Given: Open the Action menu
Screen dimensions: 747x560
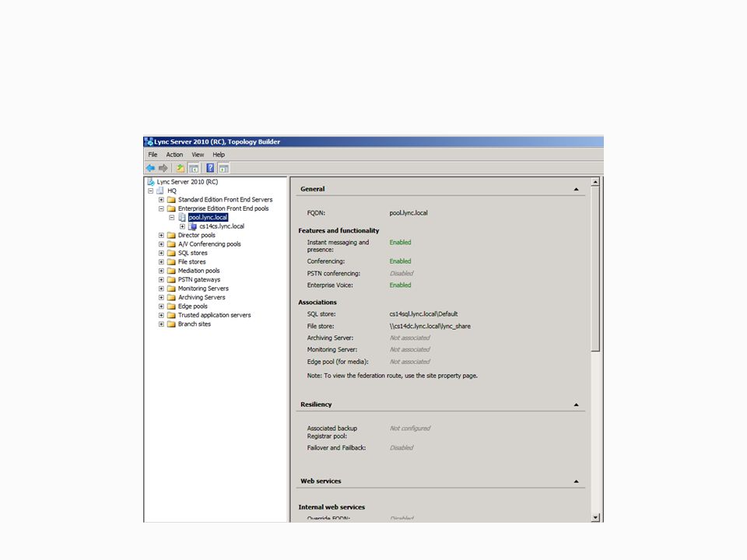Looking at the screenshot, I should point(174,155).
